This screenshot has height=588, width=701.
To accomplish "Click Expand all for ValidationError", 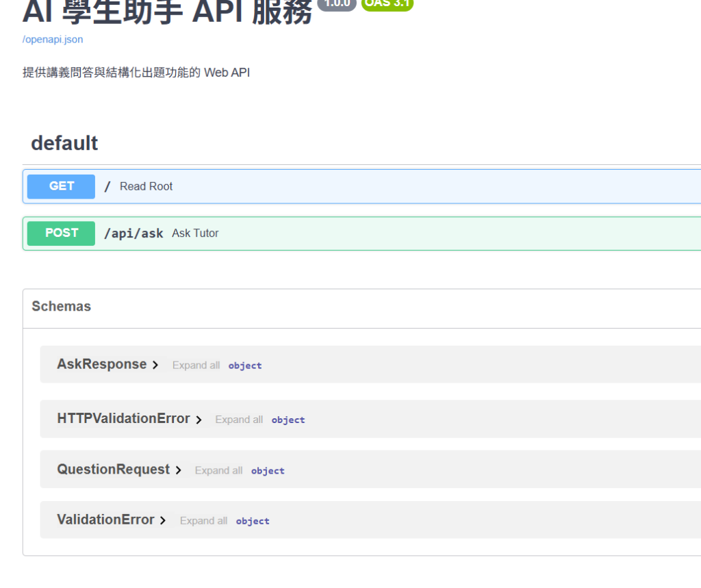I will click(204, 521).
